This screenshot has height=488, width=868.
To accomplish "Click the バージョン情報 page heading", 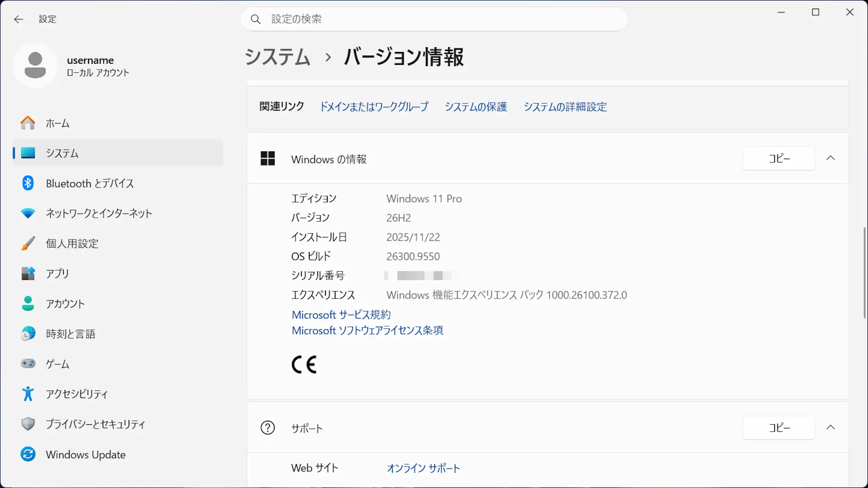I will pos(404,57).
